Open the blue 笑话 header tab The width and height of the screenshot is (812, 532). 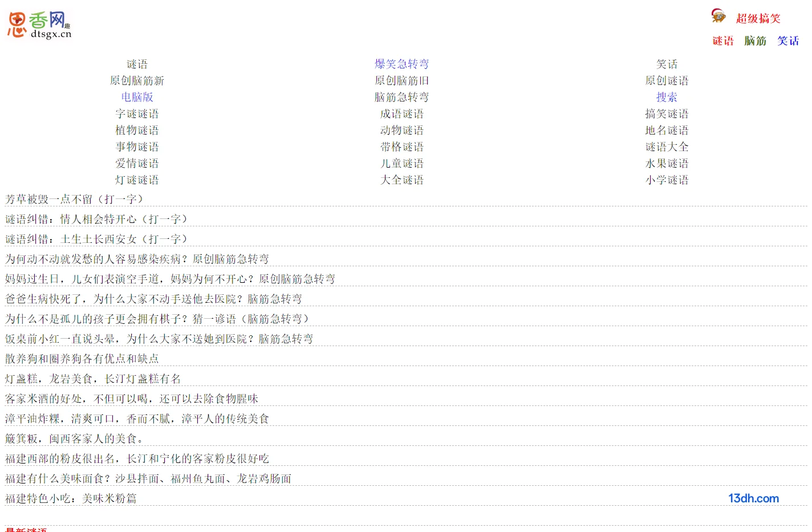788,41
